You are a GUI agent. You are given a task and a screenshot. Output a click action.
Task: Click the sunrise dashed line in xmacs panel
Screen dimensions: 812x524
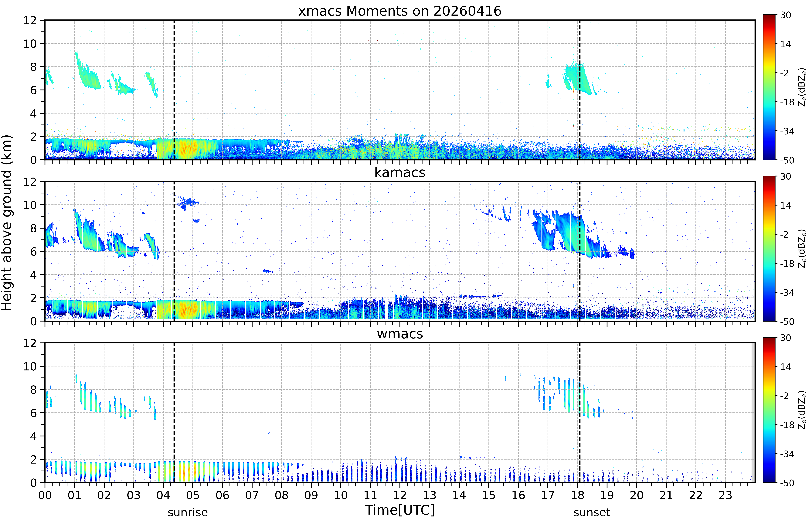pyautogui.click(x=174, y=90)
